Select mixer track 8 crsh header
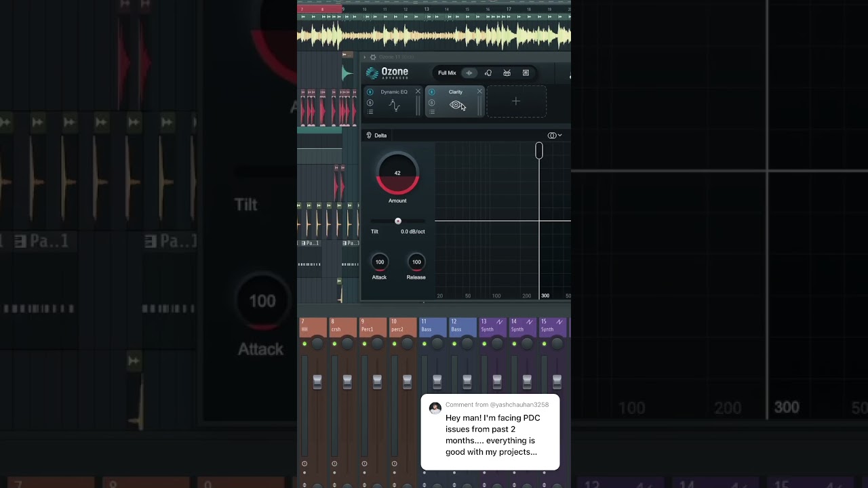 pos(342,326)
